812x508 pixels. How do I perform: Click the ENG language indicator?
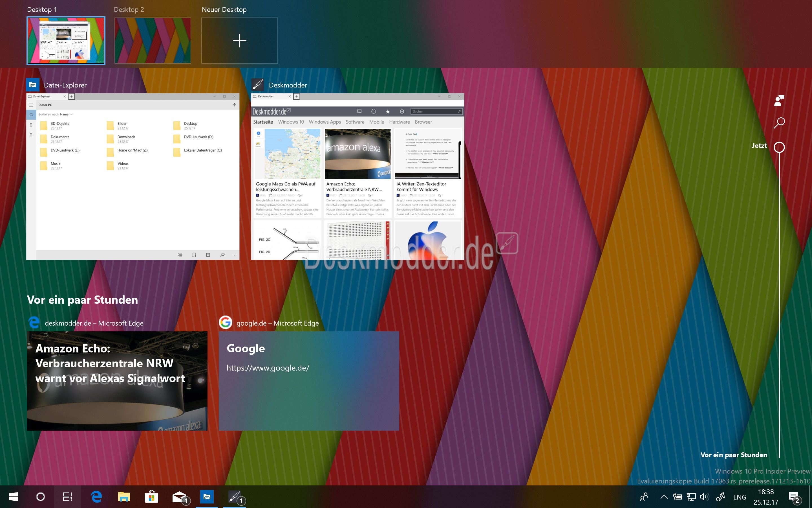point(740,497)
